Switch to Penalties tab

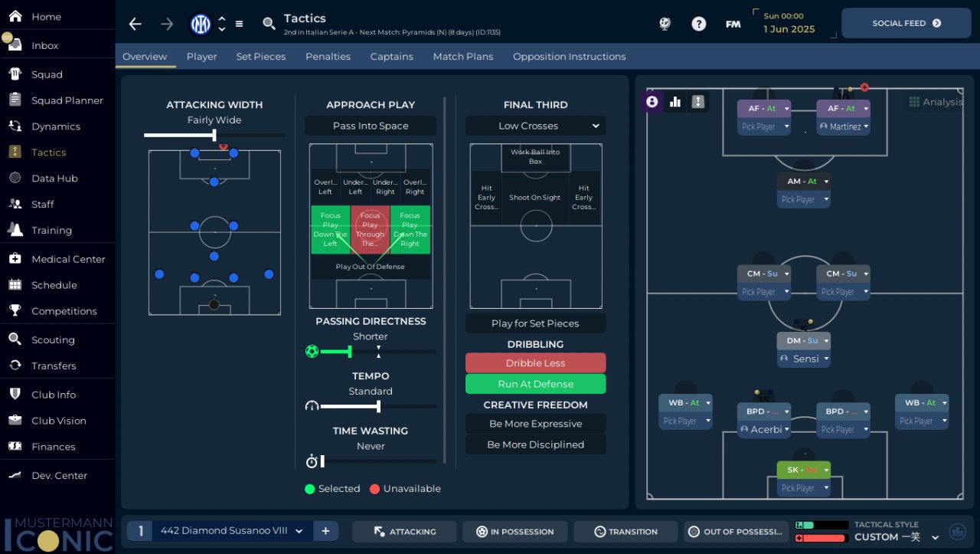[x=328, y=57]
